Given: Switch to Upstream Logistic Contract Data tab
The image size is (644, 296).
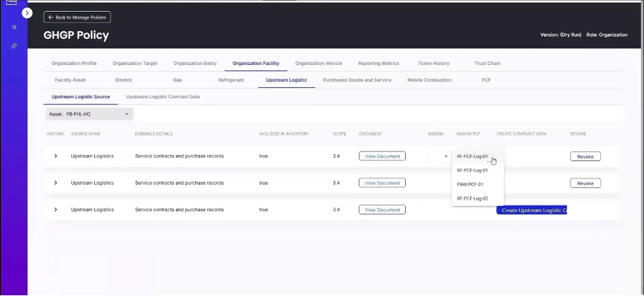Looking at the screenshot, I should tap(163, 97).
